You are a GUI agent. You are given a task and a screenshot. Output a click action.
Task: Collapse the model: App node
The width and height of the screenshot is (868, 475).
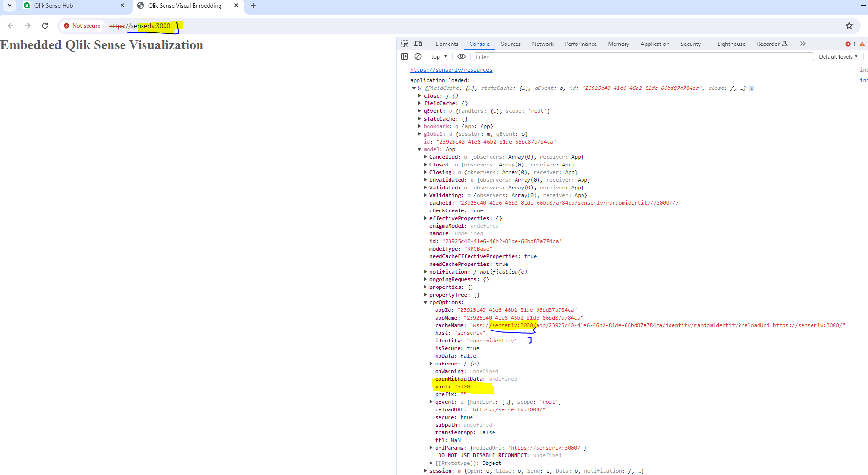coord(419,149)
